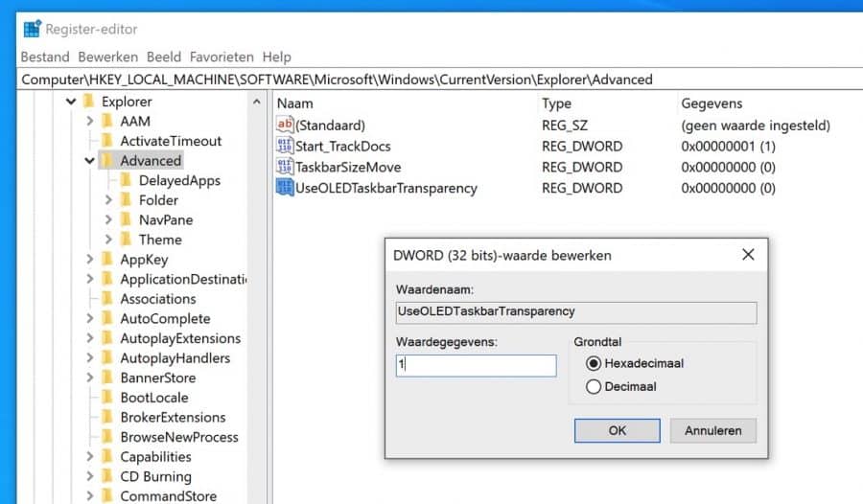Viewport: 863px width, 504px height.
Task: Click the Start_TrackDocs data value 0x00000001 (1)
Action: coord(728,146)
